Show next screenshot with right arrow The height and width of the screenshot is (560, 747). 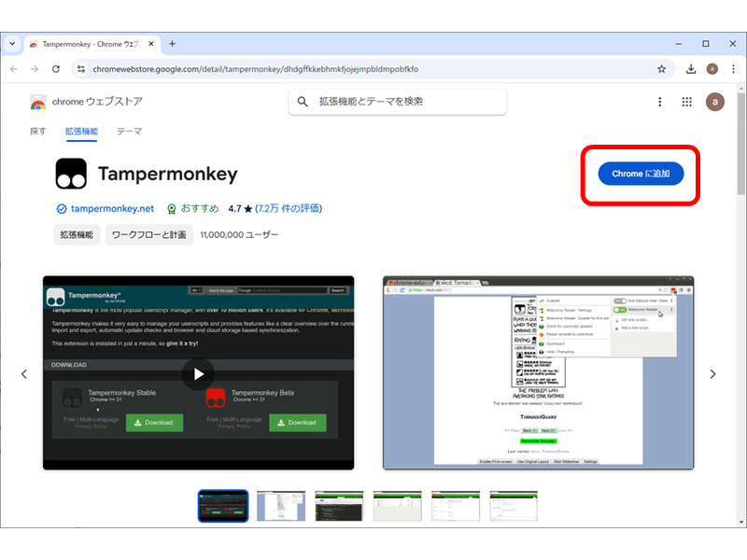tap(712, 374)
